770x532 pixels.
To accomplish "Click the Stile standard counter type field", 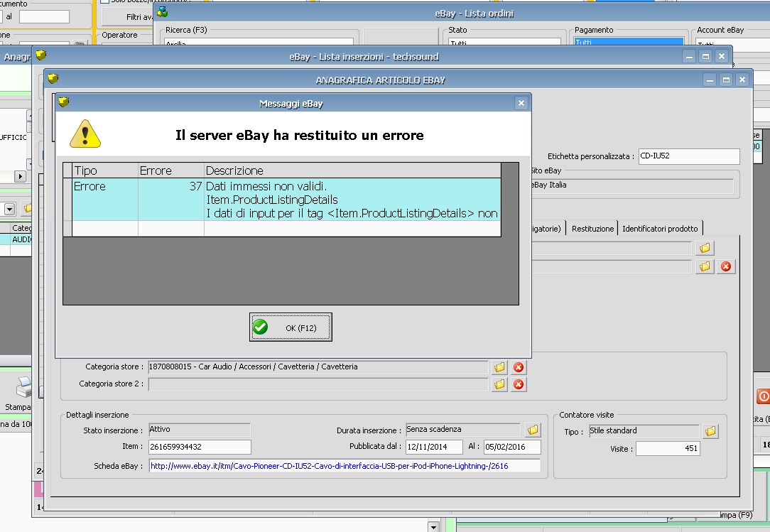I will point(644,431).
